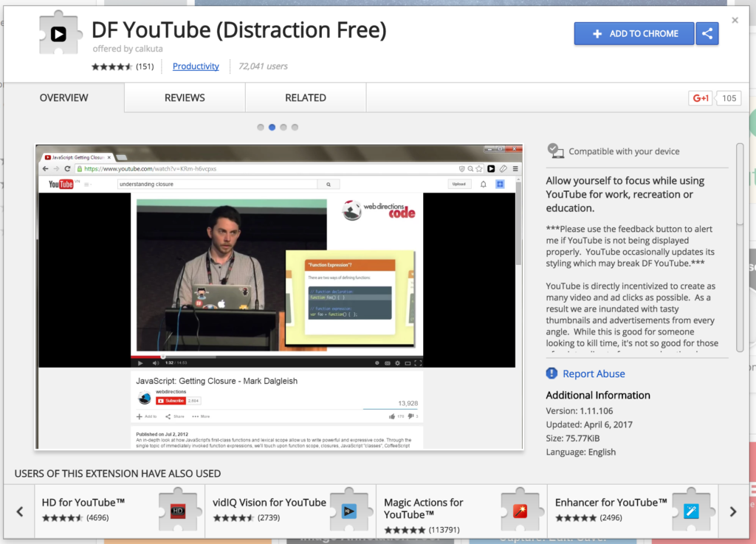Click the compatible with device icon

click(555, 151)
